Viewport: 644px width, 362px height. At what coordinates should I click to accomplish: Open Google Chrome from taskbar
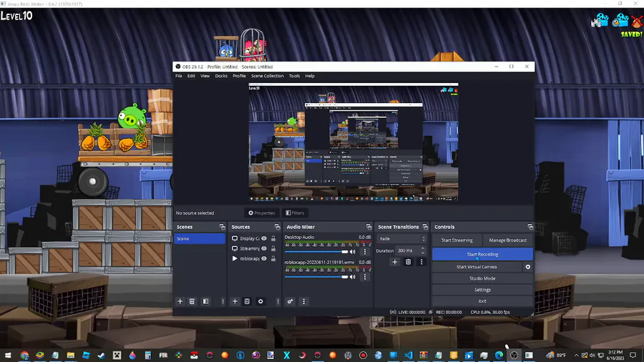click(24, 355)
